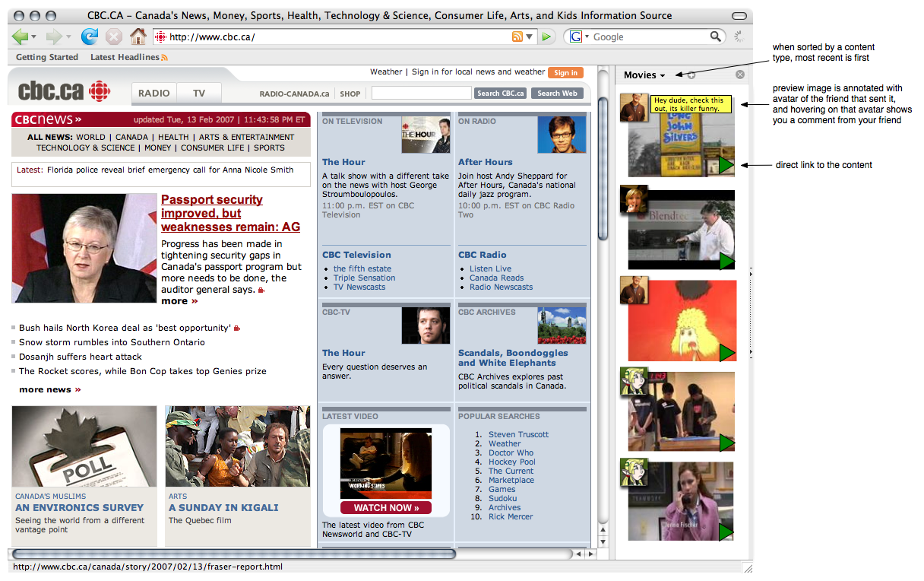Click the green Go arrow in address bar
924x581 pixels.
pos(546,37)
